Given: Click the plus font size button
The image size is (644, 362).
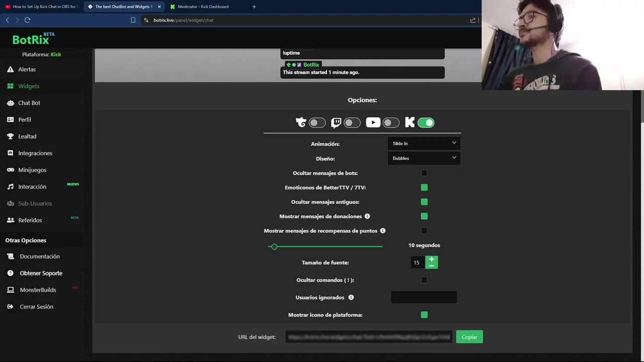Looking at the screenshot, I should (432, 259).
